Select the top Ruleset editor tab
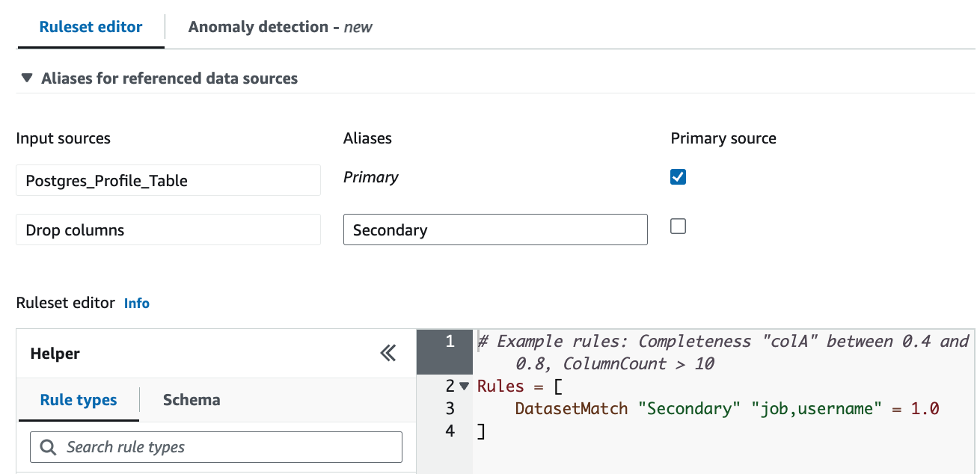Viewport: 980px width, 474px height. [91, 27]
